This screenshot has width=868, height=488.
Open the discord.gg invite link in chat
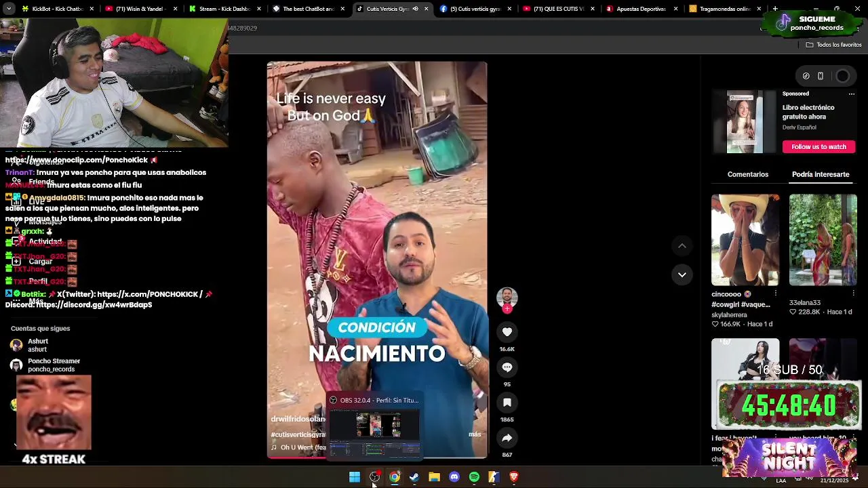pos(94,305)
